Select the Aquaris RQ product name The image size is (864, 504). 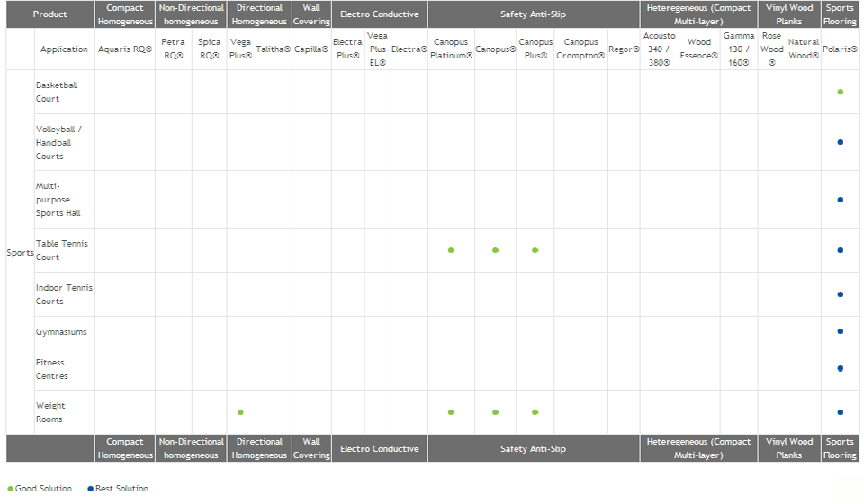[125, 49]
